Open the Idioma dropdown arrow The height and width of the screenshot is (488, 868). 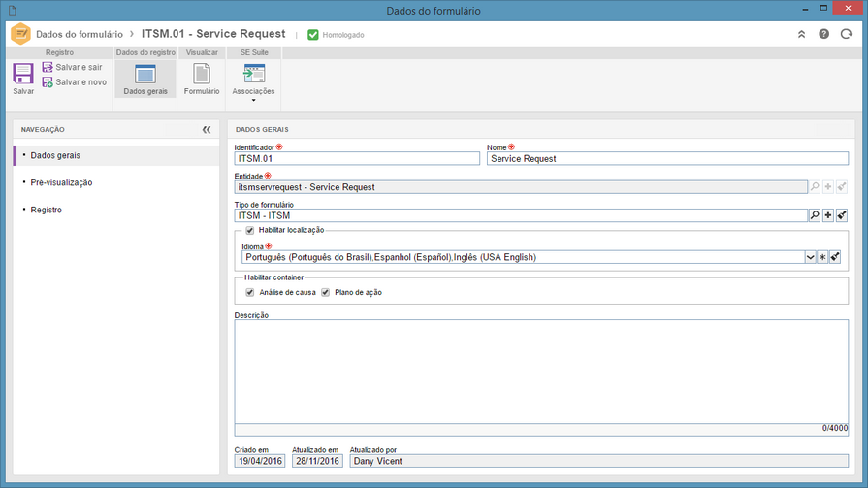click(x=810, y=257)
